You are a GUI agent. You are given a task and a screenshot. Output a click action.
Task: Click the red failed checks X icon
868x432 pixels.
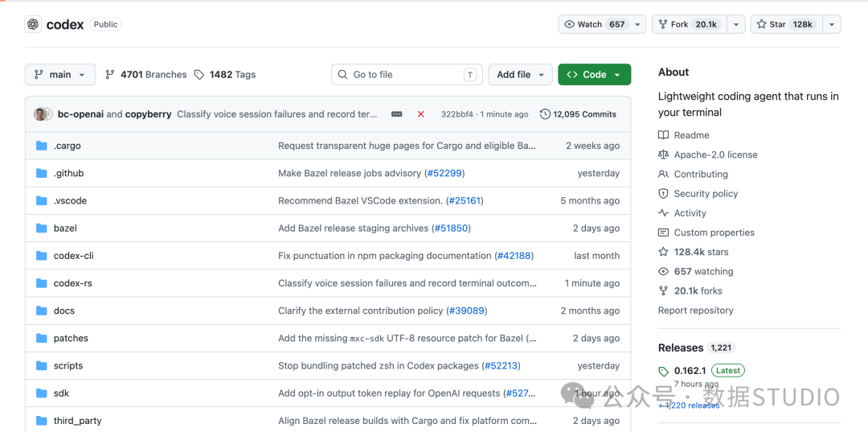click(x=420, y=114)
